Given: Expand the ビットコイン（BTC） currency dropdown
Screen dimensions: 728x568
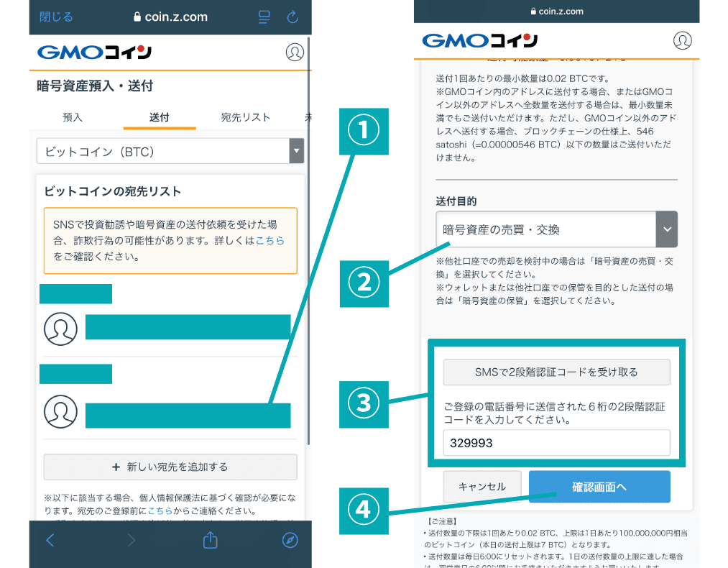Looking at the screenshot, I should 170,152.
